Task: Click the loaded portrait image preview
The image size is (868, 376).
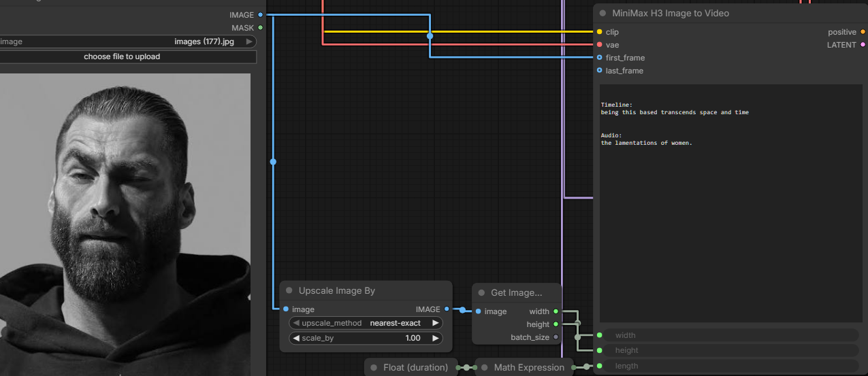Action: click(x=125, y=224)
